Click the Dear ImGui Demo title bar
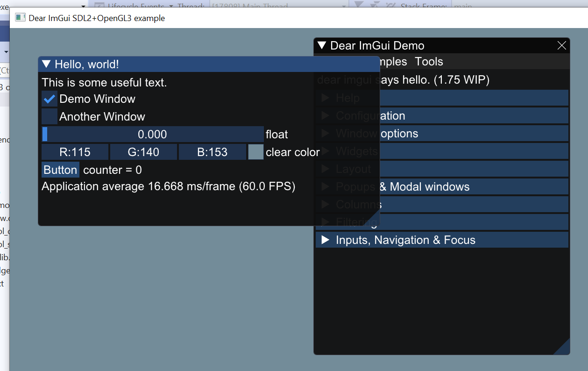Screen dimensions: 588x371 coord(442,45)
